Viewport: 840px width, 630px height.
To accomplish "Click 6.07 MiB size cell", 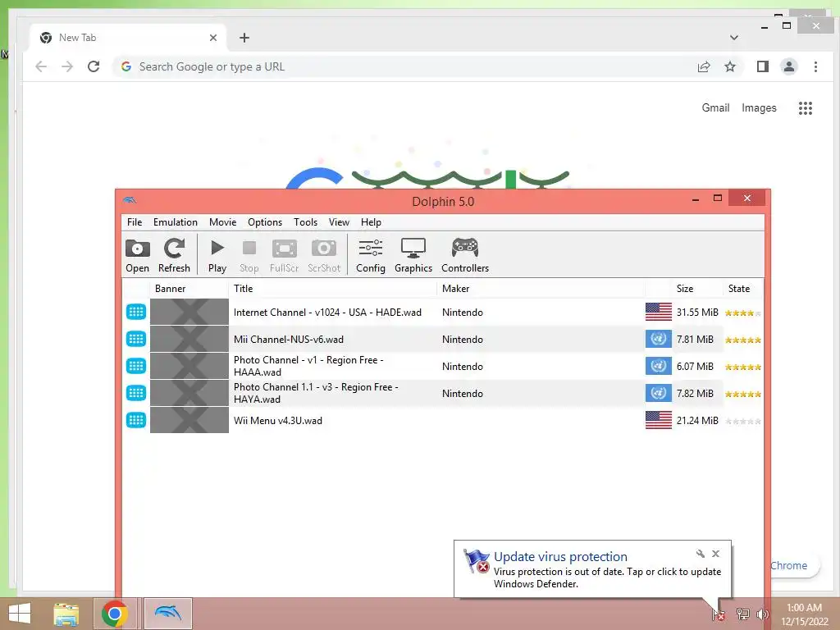I will (x=695, y=367).
